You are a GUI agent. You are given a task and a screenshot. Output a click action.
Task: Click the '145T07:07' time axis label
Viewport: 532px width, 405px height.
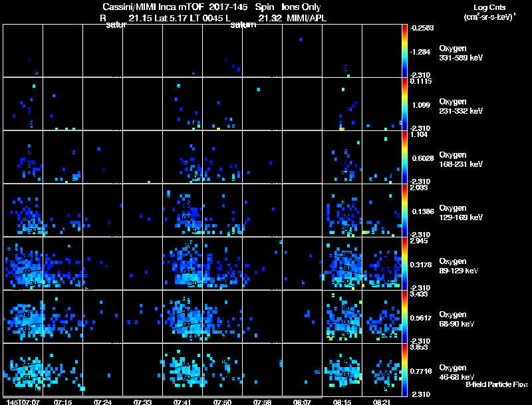click(x=23, y=402)
